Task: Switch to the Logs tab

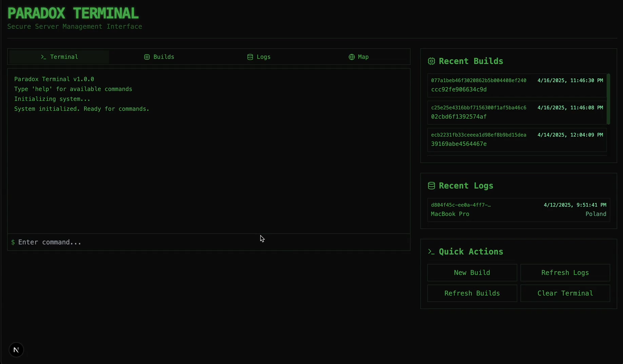Action: pos(259,57)
